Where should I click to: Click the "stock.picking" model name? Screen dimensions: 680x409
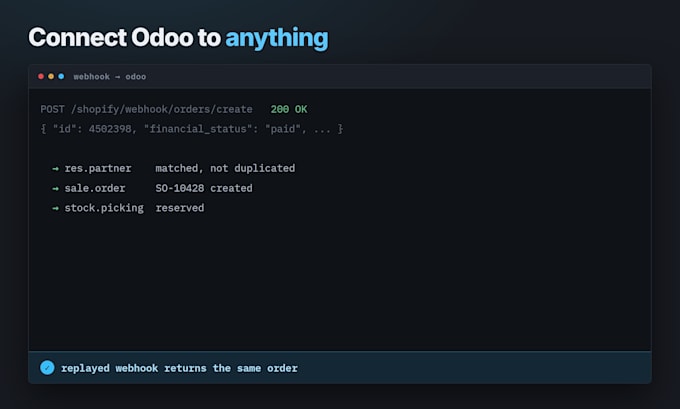point(104,208)
